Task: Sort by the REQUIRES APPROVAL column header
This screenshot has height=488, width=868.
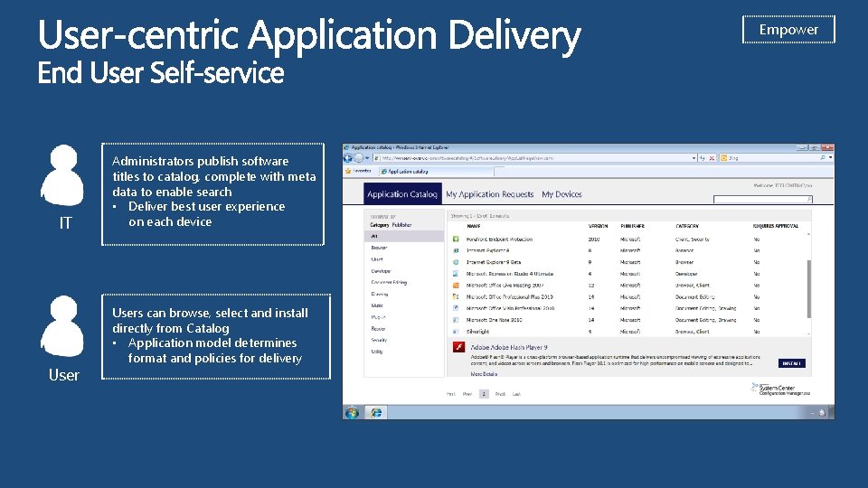Action: (776, 226)
